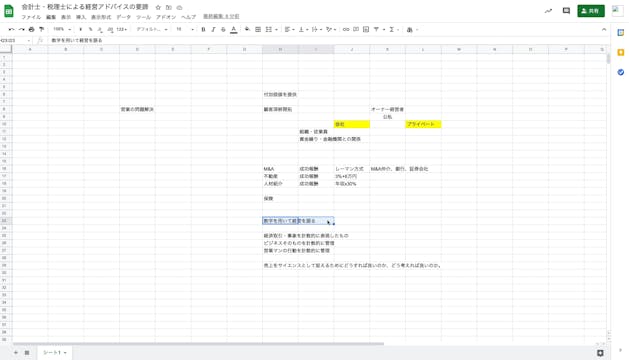This screenshot has height=360, width=629.
Task: Insert a chart from toolbar
Action: pyautogui.click(x=366, y=29)
